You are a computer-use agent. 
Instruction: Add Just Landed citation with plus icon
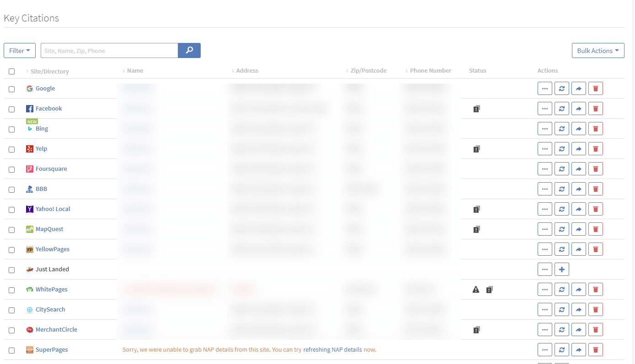tap(561, 269)
